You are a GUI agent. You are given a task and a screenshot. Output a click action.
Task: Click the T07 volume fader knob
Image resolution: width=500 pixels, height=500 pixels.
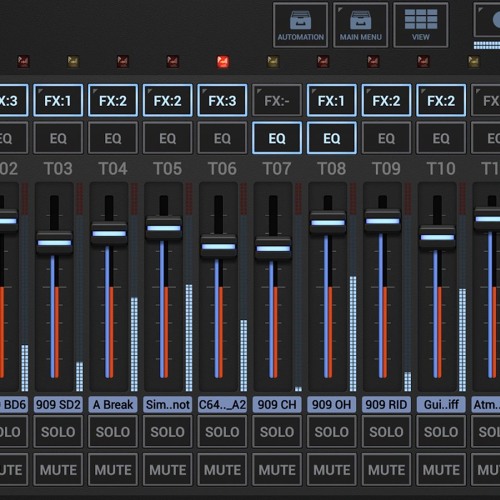(273, 248)
